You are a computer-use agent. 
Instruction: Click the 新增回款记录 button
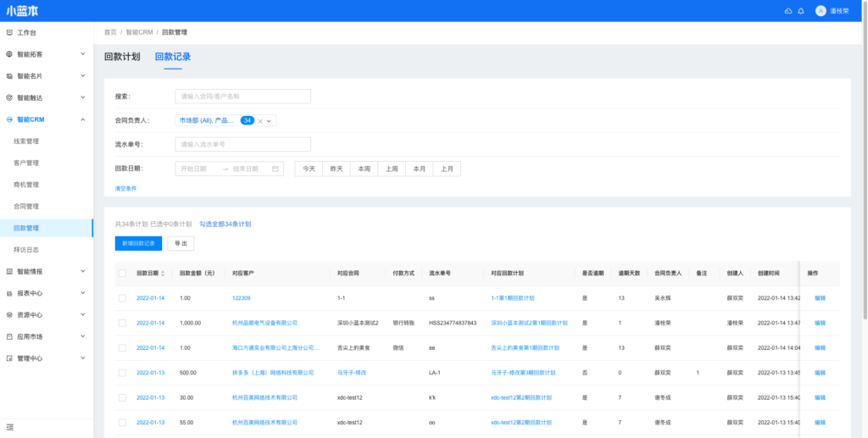point(138,243)
